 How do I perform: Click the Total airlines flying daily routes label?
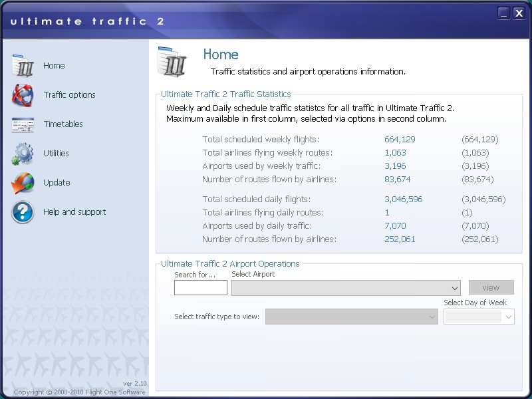(x=263, y=212)
